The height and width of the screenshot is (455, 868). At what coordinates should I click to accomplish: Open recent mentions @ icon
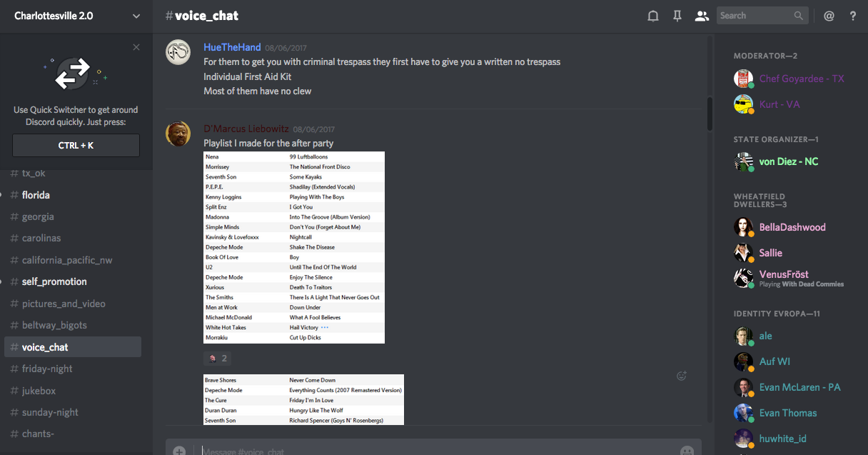point(829,16)
